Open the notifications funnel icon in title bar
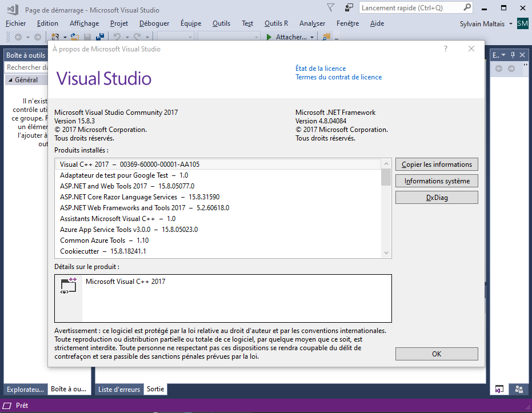Viewport: 532px width, 413px height. pos(330,8)
